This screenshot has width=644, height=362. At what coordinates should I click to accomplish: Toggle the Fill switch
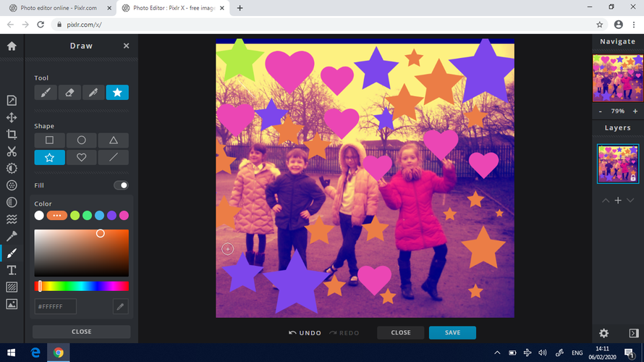122,185
